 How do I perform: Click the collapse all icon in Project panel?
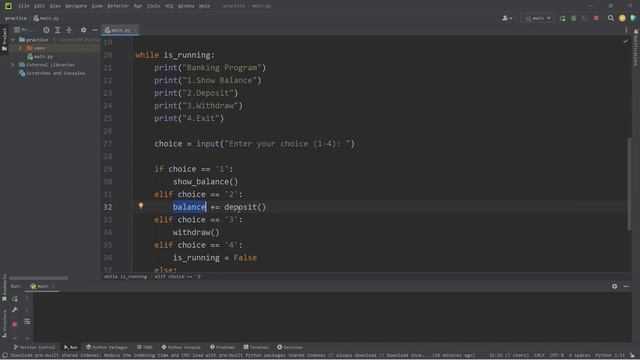69,30
